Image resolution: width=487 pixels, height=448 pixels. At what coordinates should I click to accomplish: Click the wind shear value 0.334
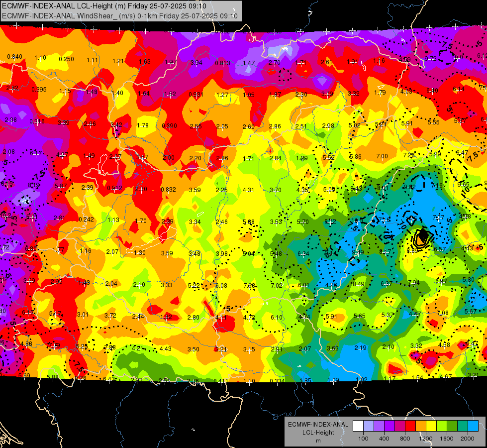click(x=278, y=381)
